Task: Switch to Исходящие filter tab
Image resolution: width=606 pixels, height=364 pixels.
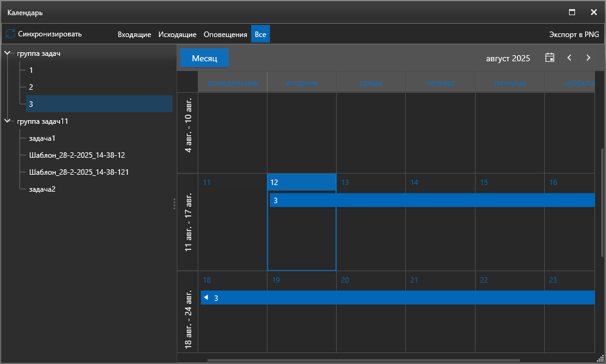Action: [x=177, y=35]
